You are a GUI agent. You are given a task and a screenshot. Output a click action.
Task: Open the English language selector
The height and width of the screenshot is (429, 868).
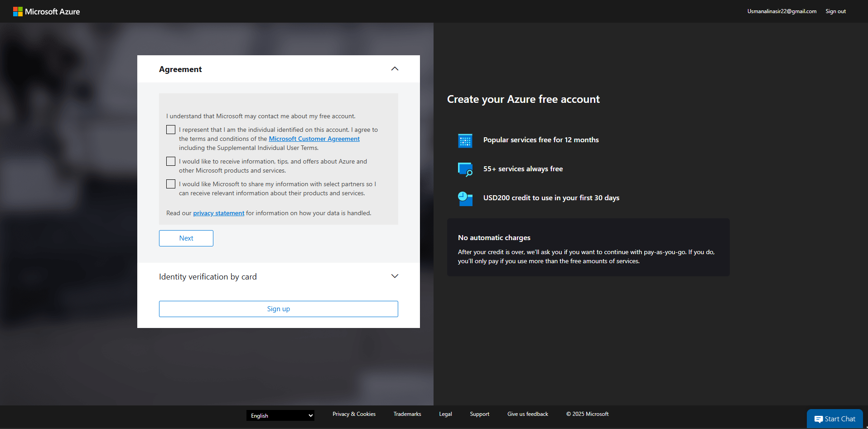pyautogui.click(x=280, y=415)
